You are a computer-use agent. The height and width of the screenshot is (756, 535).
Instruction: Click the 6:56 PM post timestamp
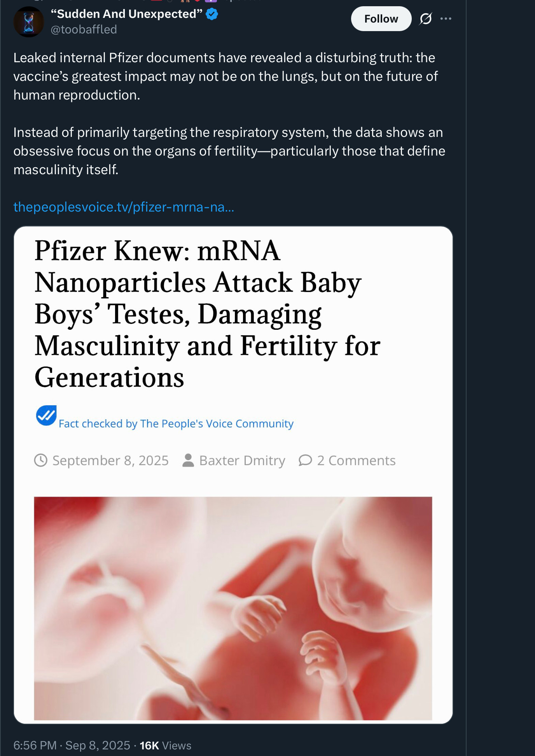click(x=35, y=745)
